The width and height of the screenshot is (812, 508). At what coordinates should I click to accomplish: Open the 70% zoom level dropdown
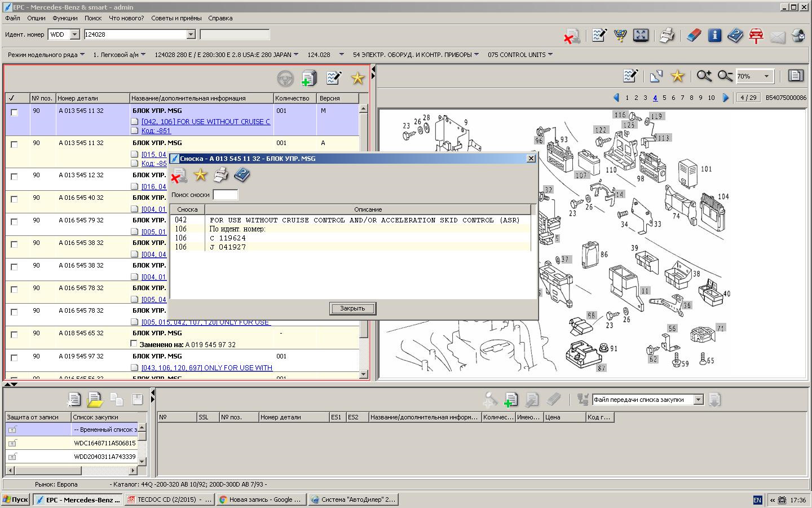point(766,76)
